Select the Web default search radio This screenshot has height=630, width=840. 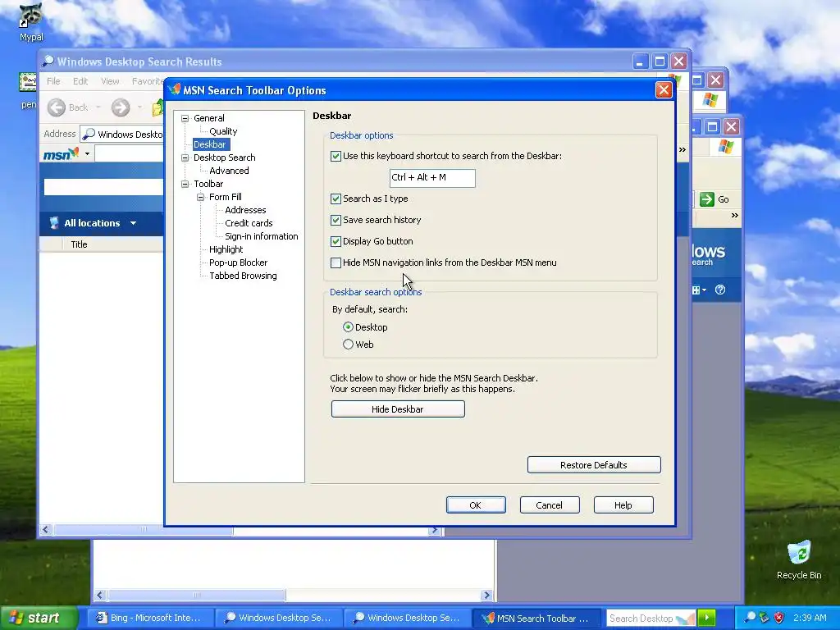pos(348,345)
